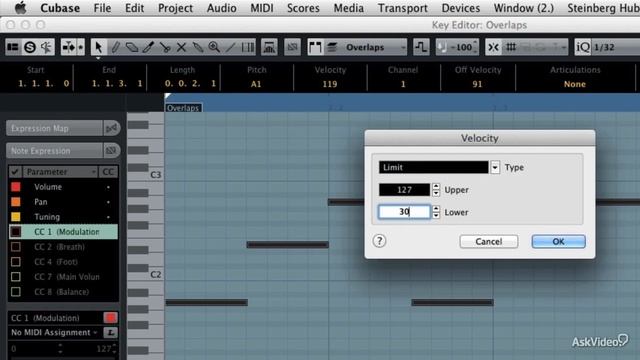The width and height of the screenshot is (640, 360).
Task: Click the MIDI Learn L button
Action: [110, 333]
